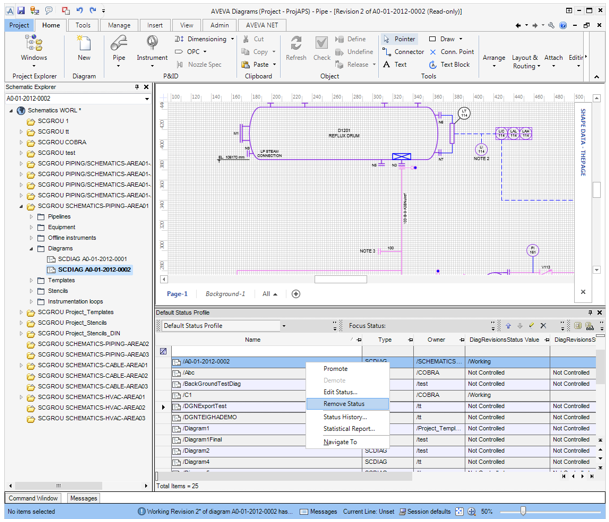609x522 pixels.
Task: Choose the Dimensioning tool
Action: [x=205, y=39]
